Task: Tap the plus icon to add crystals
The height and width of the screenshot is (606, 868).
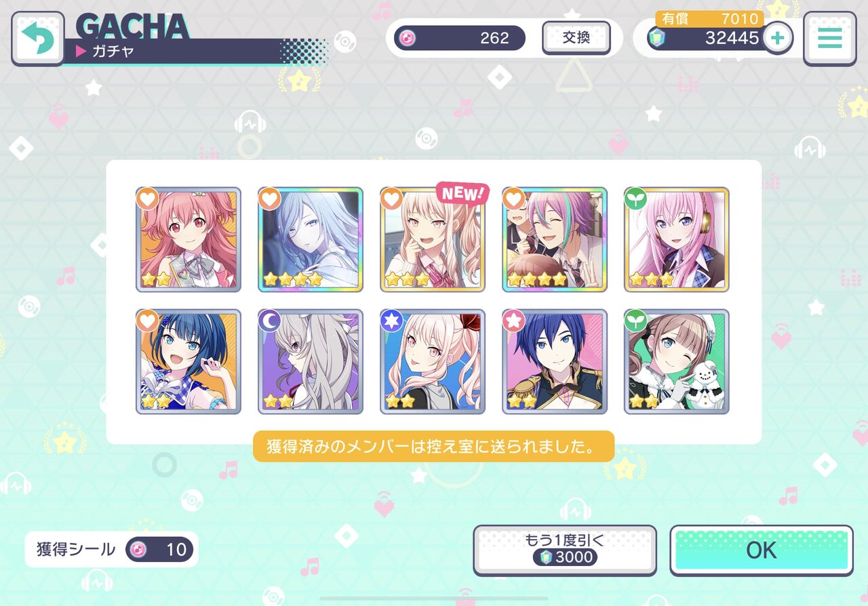Action: [x=778, y=38]
